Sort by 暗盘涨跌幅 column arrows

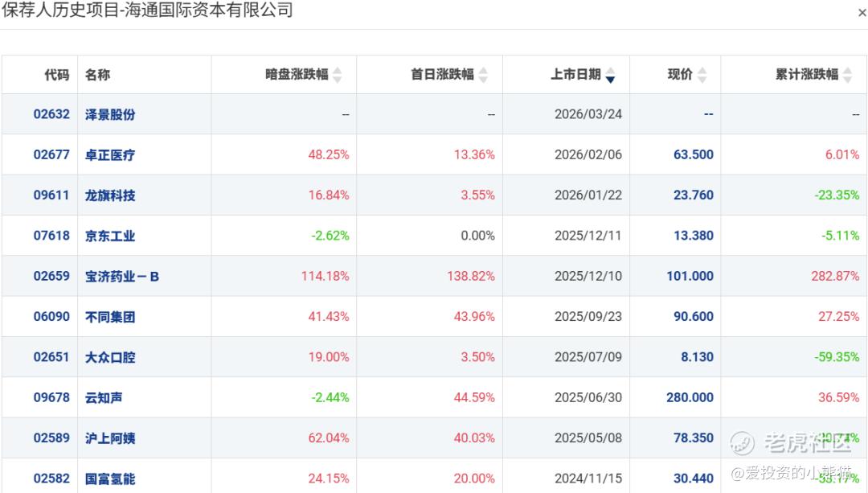coord(337,74)
